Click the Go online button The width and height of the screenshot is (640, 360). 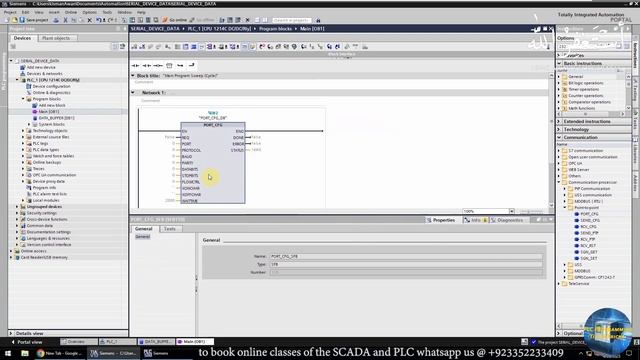175,20
